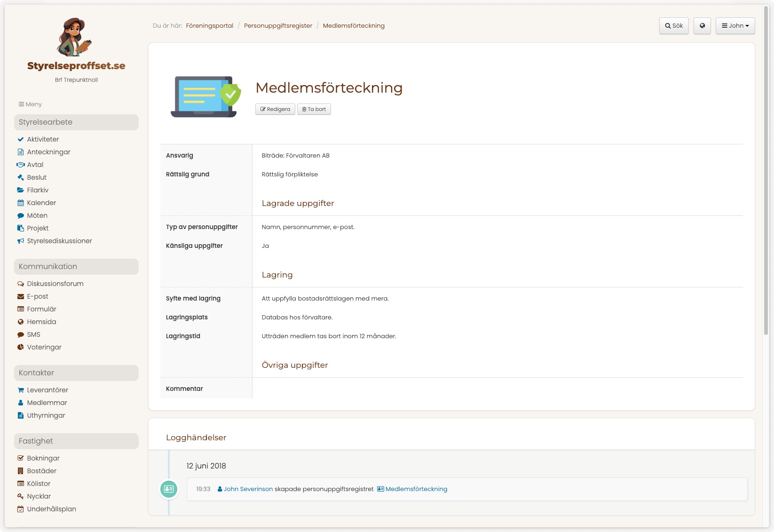Click the Ta bort trash button
774x532 pixels.
(x=314, y=109)
